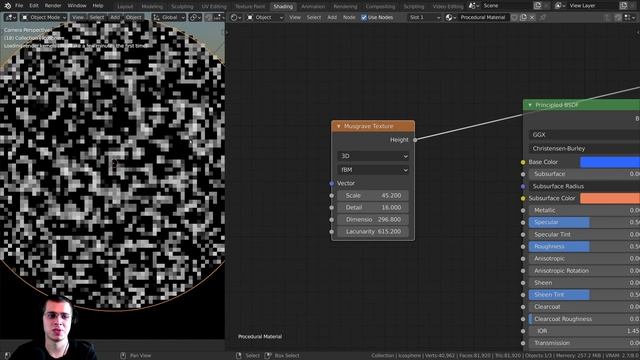Open the Christensen-Burley subsurface method dropdown
The image size is (640, 360).
tap(584, 149)
